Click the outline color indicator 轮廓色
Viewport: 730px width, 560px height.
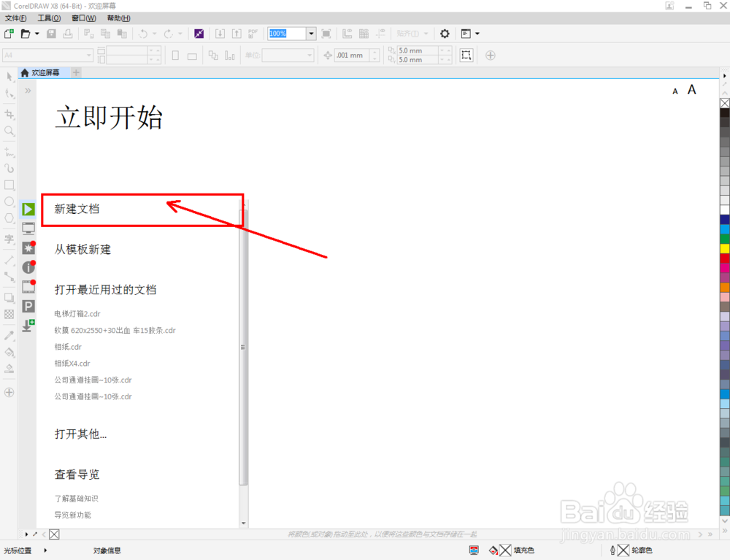631,551
